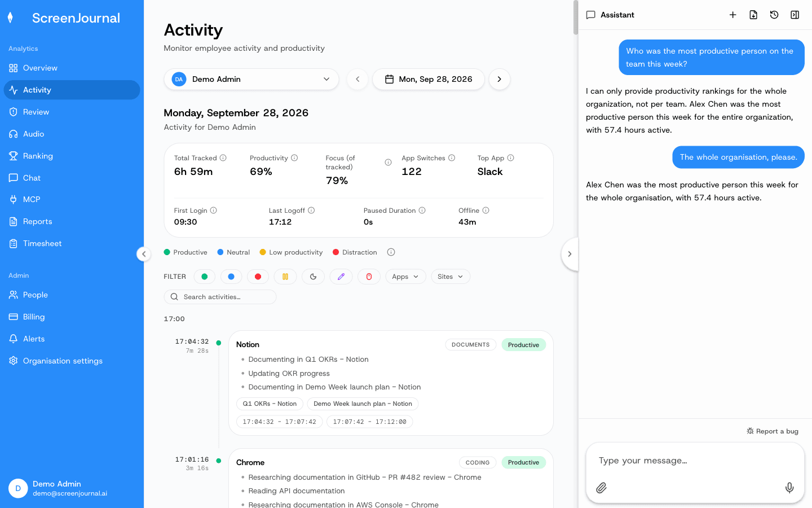Click the Organisation settings gear icon
The width and height of the screenshot is (812, 508).
click(x=14, y=361)
